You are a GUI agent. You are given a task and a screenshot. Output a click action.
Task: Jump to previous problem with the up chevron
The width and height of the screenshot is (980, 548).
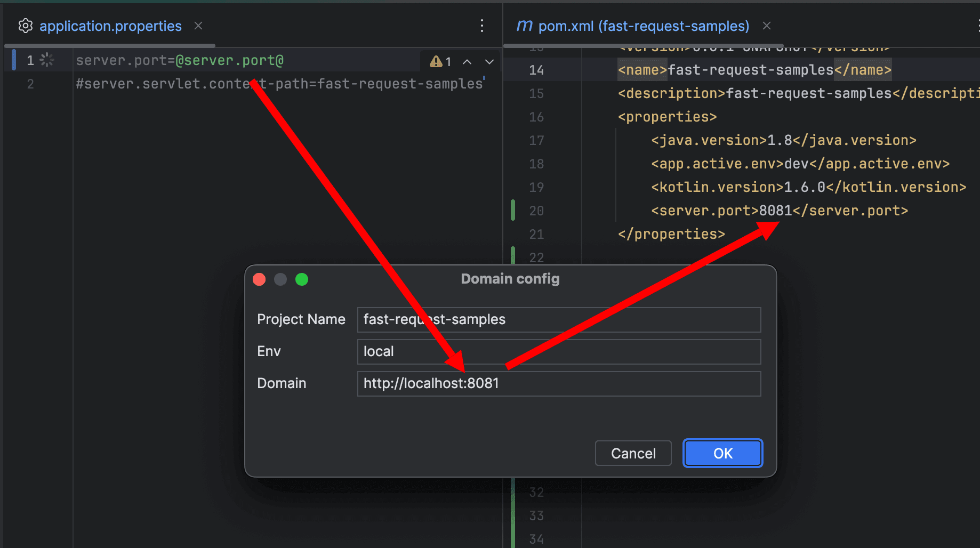pyautogui.click(x=467, y=62)
